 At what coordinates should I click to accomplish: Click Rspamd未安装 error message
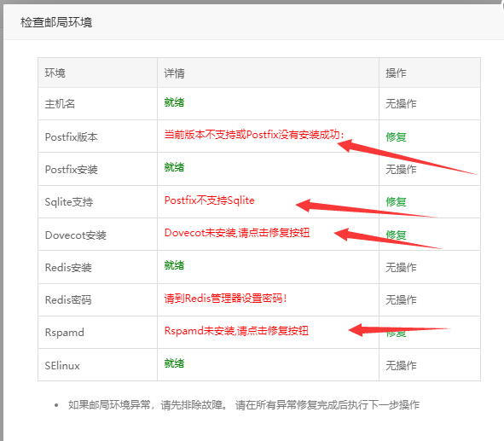(x=236, y=331)
